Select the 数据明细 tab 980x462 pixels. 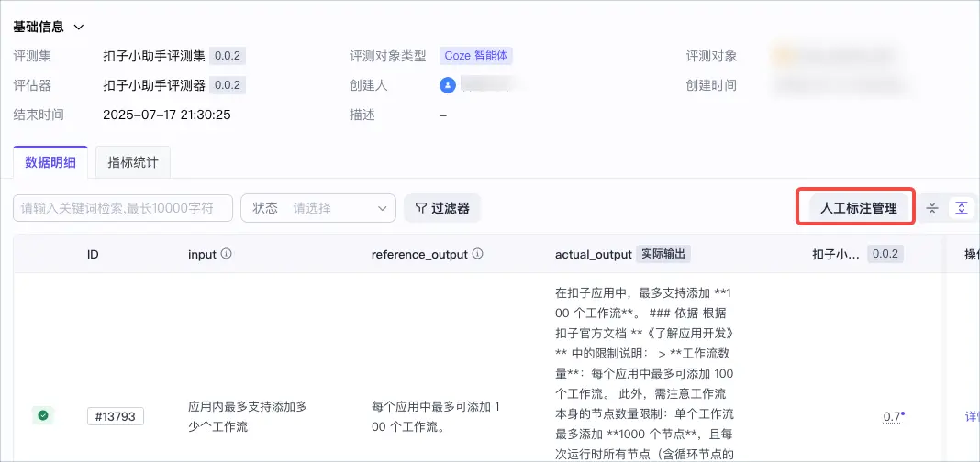click(50, 163)
